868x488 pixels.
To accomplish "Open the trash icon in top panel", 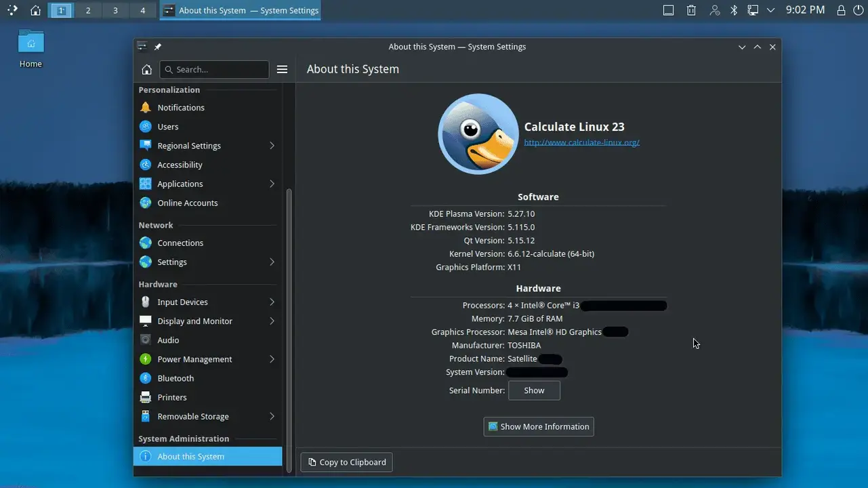I will [691, 10].
